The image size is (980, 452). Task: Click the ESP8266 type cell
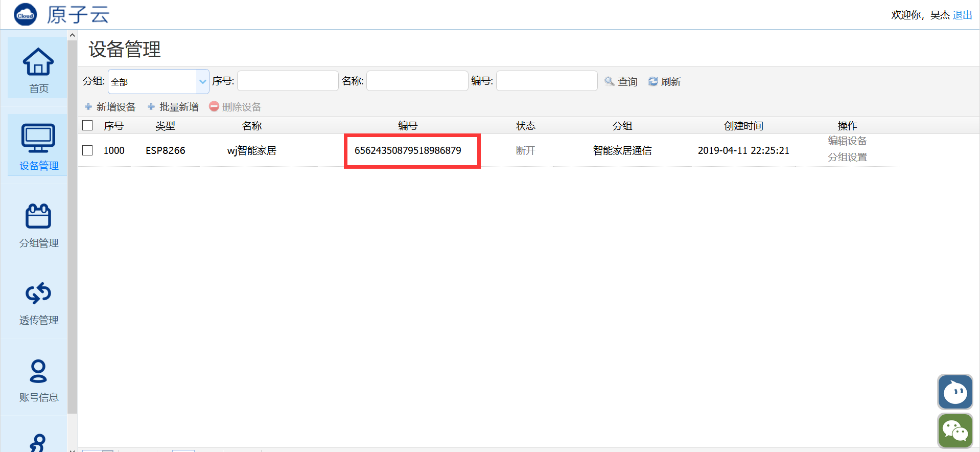click(x=165, y=150)
